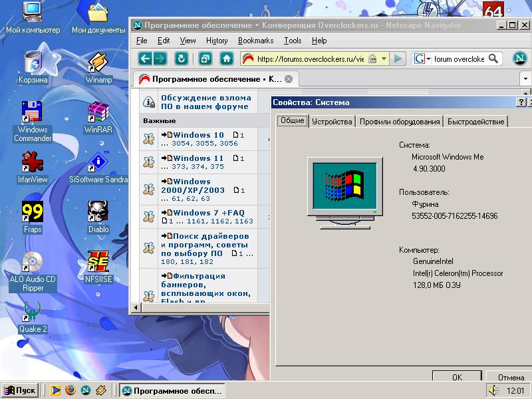Screen dimensions: 532x399
Task: Click the Пуск start button
Action: click(x=20, y=390)
